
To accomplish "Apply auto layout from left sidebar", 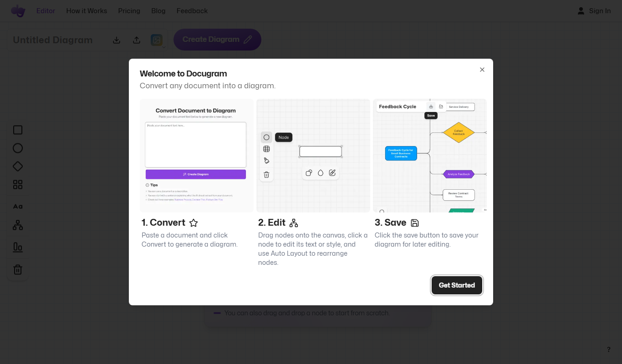I will tap(18, 225).
